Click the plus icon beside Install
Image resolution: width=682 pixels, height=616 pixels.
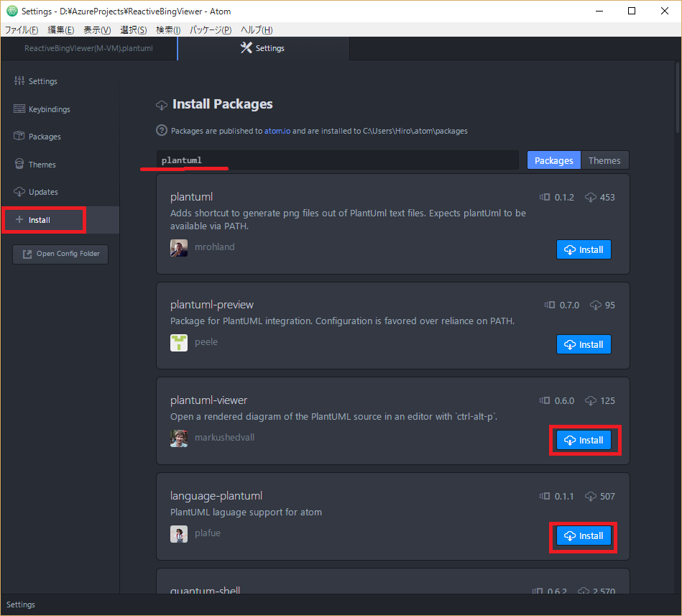[x=19, y=219]
